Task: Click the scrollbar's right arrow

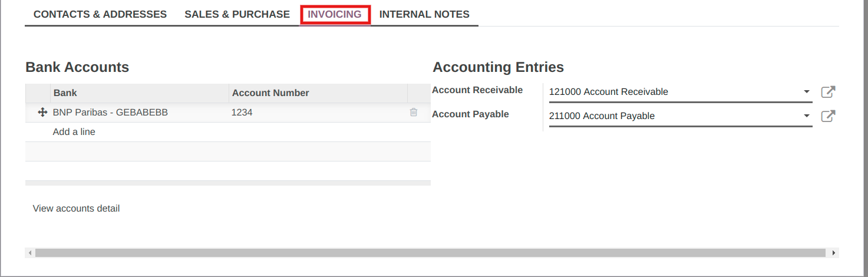Action: point(833,253)
